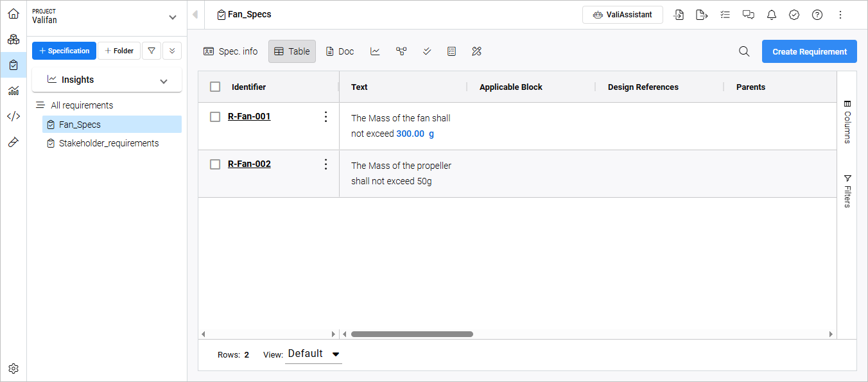Check the R-Fan-001 row checkbox
This screenshot has height=382, width=868.
pyautogui.click(x=215, y=117)
